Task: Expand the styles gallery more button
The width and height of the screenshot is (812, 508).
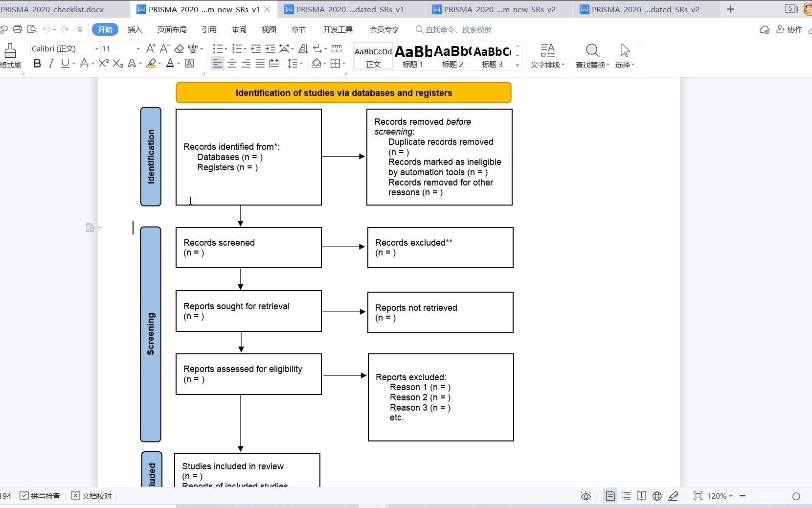Action: [518, 65]
